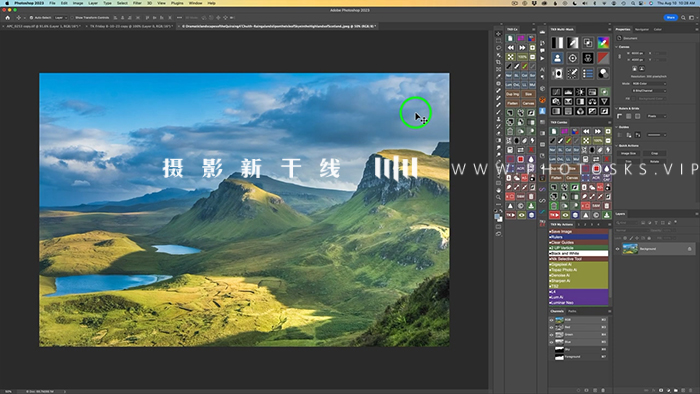Open the Image menu
Screen dimensions: 700x394
pyautogui.click(x=78, y=3)
